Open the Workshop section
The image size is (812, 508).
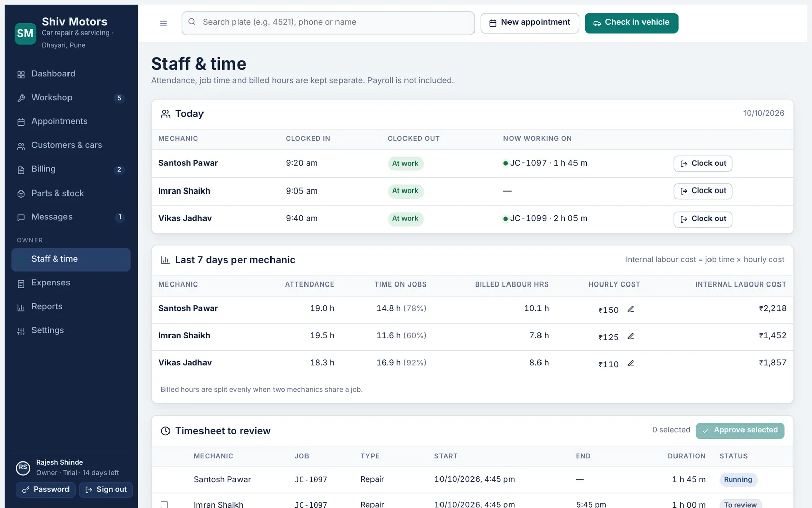click(71, 98)
